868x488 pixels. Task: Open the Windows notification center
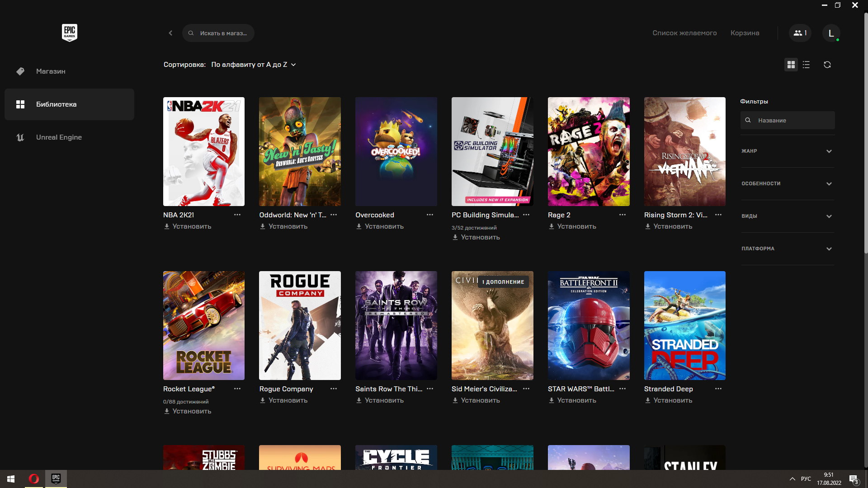(854, 479)
